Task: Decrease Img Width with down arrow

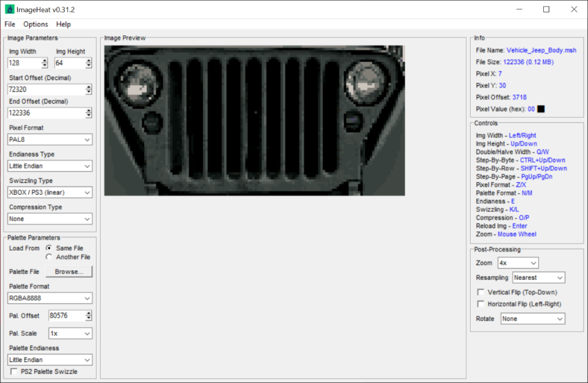Action: tap(45, 66)
